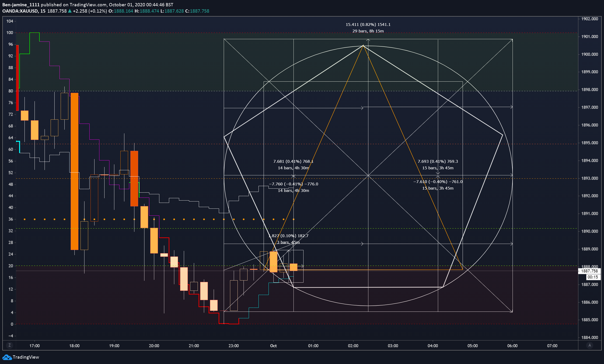Click the open value 1888.164
Image resolution: width=604 pixels, height=364 pixels.
(123, 11)
